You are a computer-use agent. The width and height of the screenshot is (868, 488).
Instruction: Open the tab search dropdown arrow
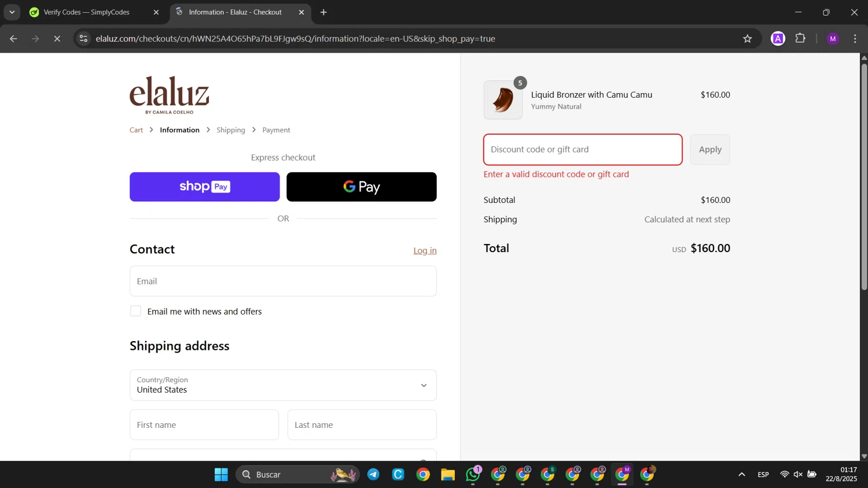[x=12, y=12]
